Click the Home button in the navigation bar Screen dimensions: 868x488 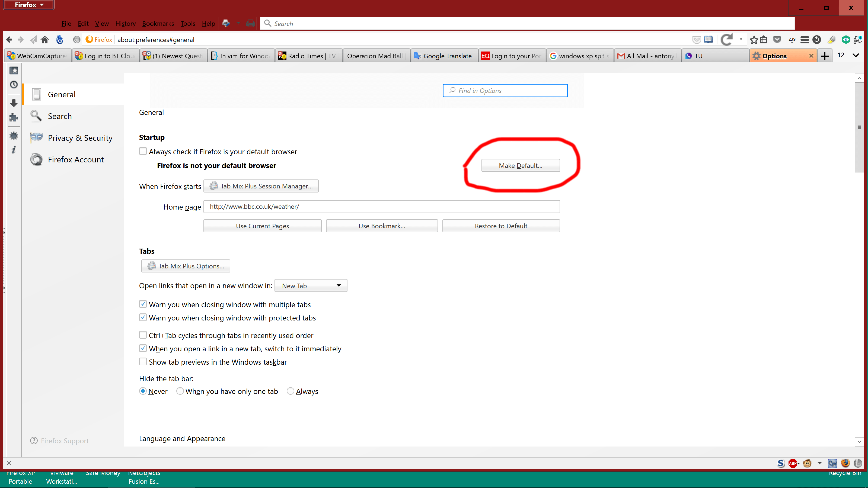pyautogui.click(x=45, y=40)
